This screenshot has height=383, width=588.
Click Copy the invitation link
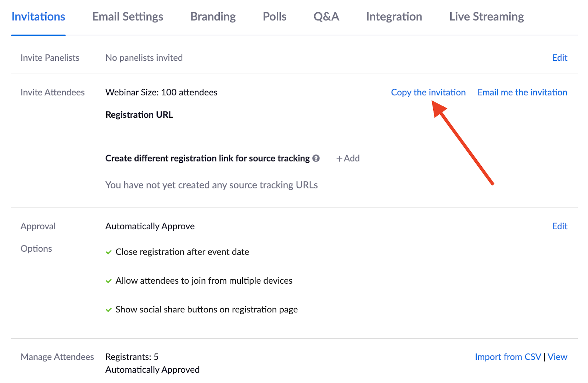[x=428, y=92]
